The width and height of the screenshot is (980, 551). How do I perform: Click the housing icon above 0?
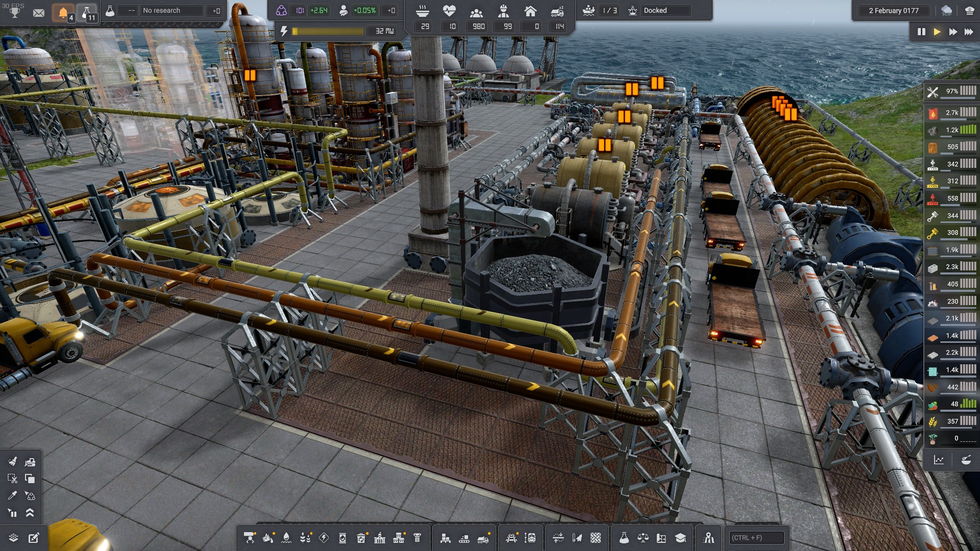pos(530,11)
